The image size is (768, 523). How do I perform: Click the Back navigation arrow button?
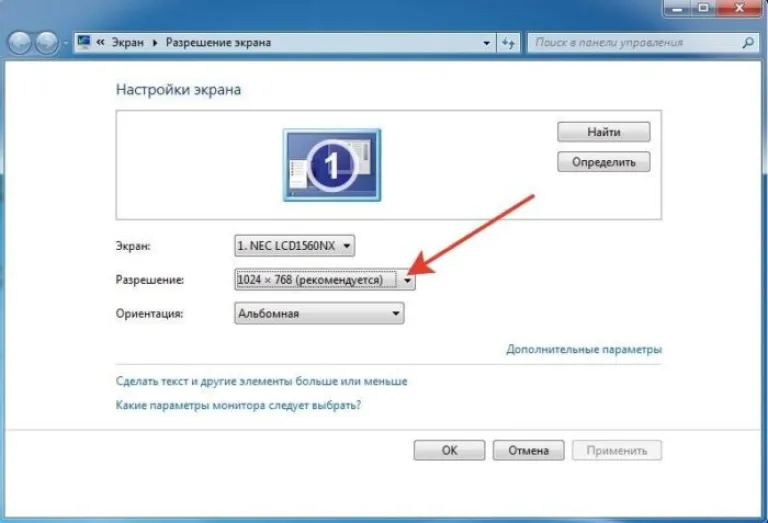[x=20, y=43]
